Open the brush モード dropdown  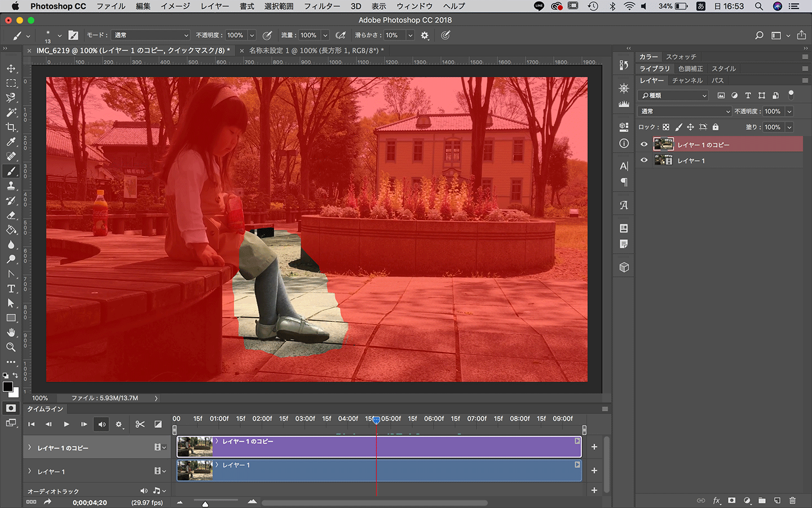coord(150,35)
